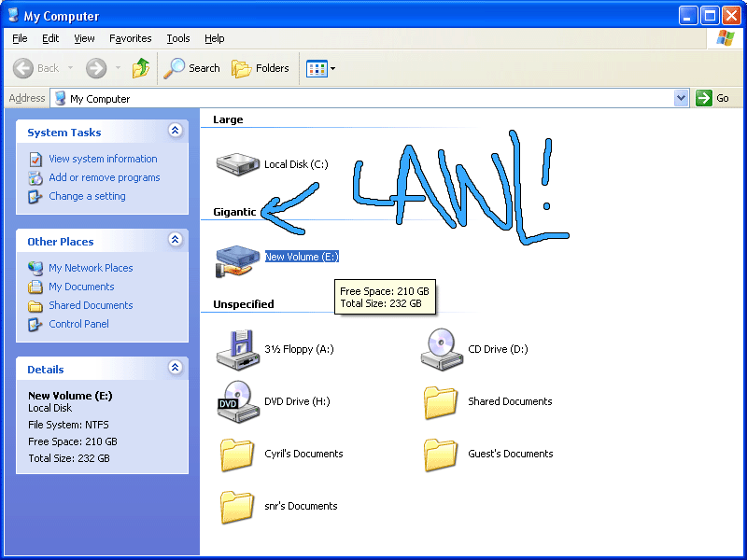Click the Large group header

pyautogui.click(x=228, y=119)
